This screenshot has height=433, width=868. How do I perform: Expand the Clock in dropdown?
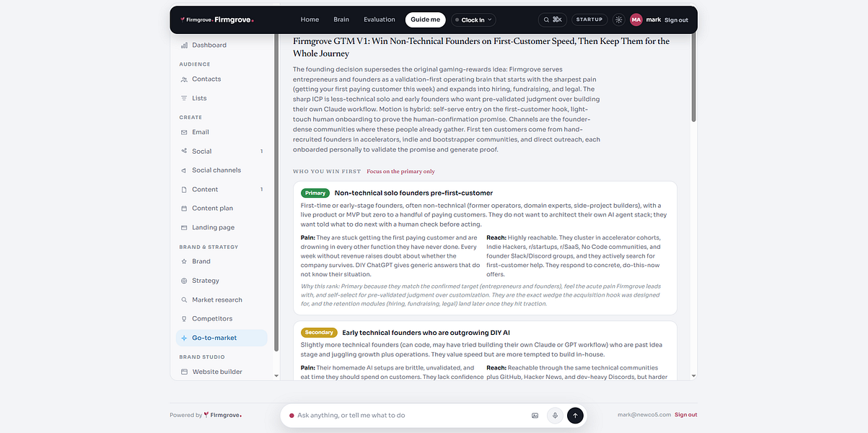(x=475, y=19)
